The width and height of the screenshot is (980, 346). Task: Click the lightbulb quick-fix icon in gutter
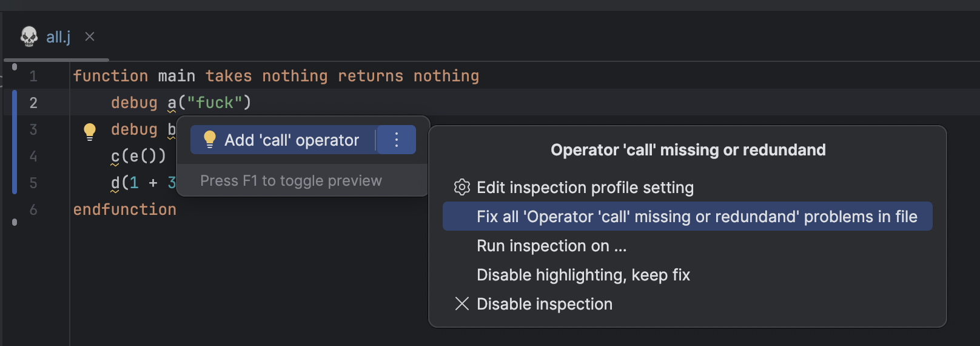[90, 131]
